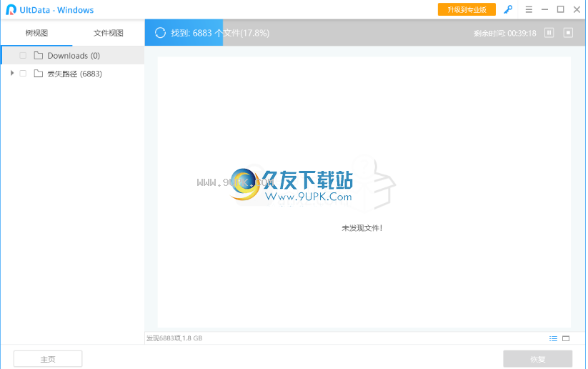Check the 丢失路径 (6883) checkbox

tap(23, 74)
